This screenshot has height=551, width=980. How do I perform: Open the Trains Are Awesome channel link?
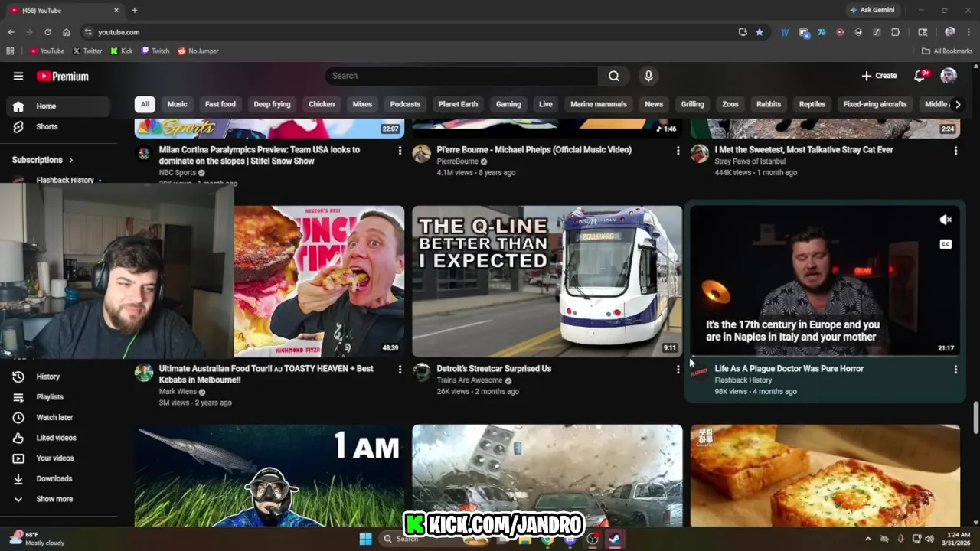click(x=469, y=380)
